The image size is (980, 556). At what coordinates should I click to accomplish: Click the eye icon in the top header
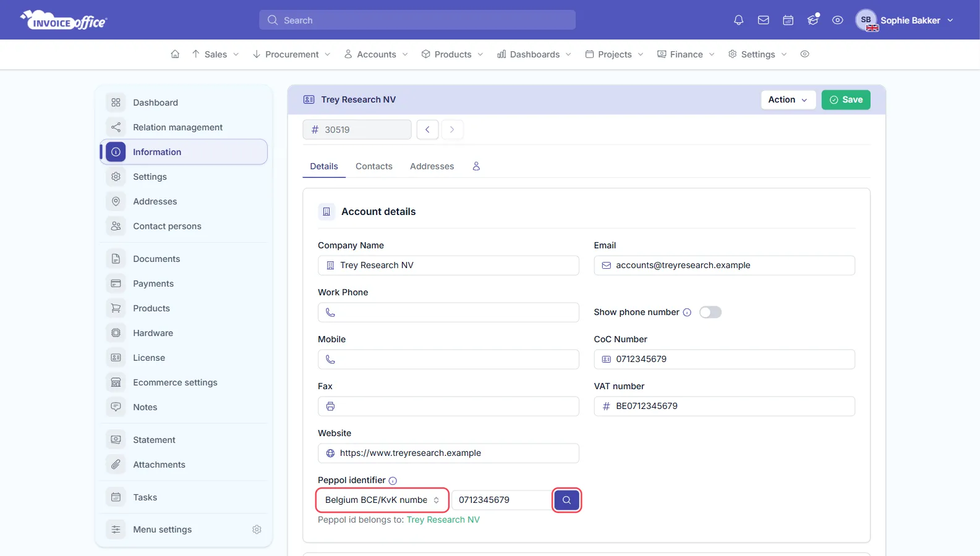838,20
